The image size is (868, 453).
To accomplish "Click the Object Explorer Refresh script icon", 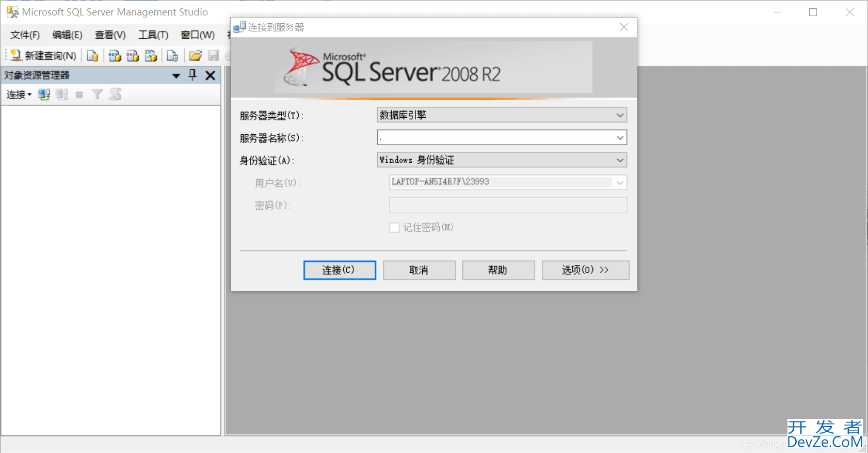I will [115, 94].
